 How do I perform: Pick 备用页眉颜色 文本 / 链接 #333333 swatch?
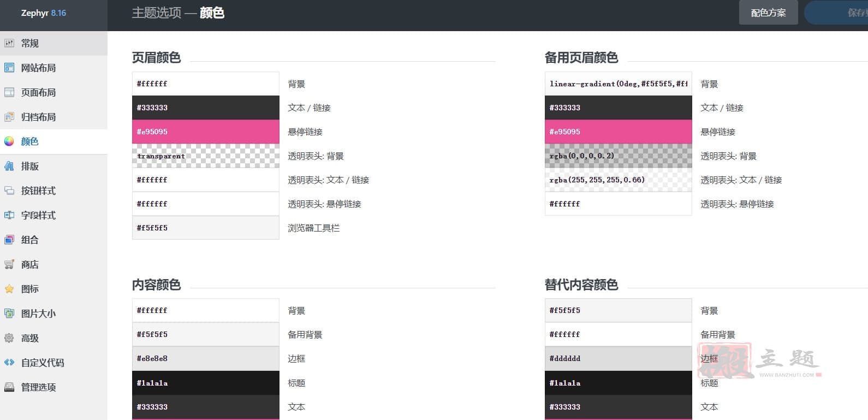coord(619,108)
